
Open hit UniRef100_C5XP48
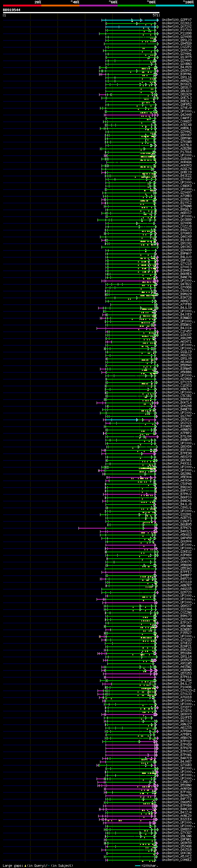176,484
